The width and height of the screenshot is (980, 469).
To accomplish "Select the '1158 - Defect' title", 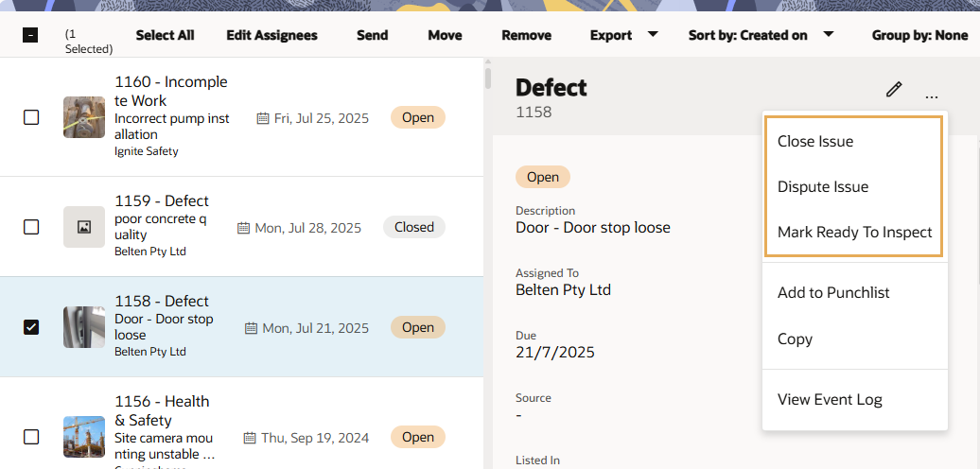I will pyautogui.click(x=162, y=301).
